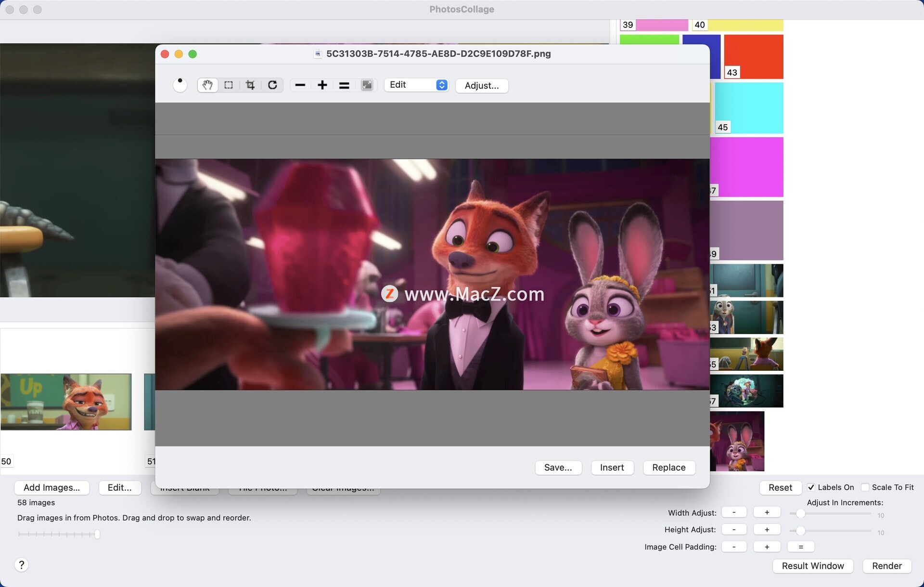The width and height of the screenshot is (924, 587).
Task: Open the Result Window
Action: pyautogui.click(x=813, y=566)
